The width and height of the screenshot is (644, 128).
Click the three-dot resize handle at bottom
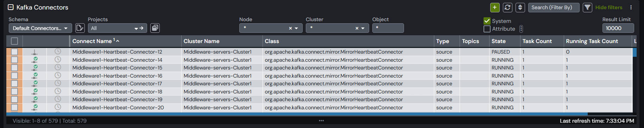(321, 121)
